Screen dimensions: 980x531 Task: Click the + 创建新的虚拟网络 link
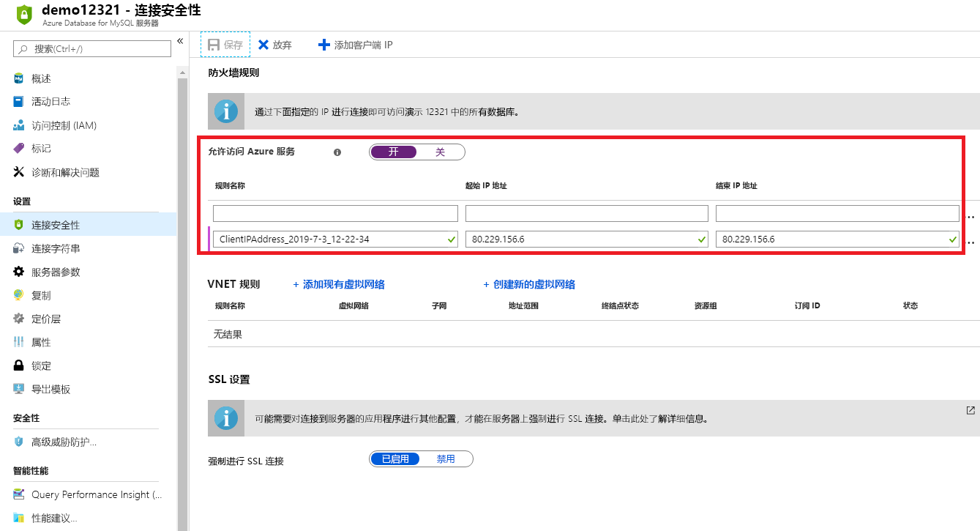[529, 284]
